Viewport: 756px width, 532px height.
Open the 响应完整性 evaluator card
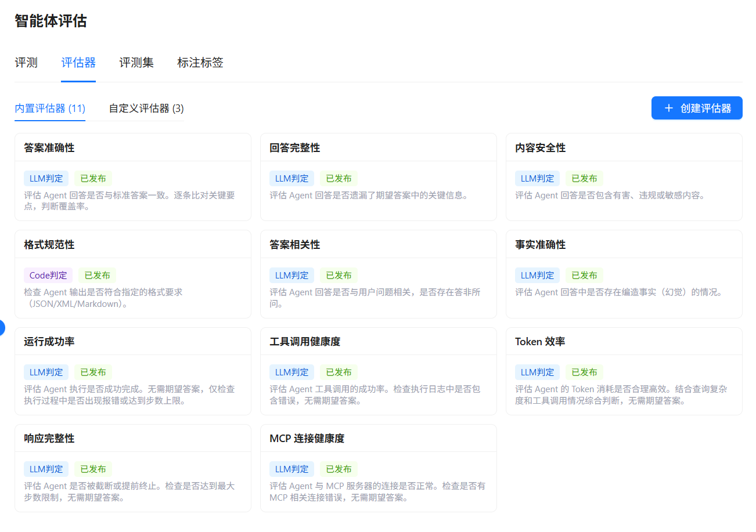133,468
